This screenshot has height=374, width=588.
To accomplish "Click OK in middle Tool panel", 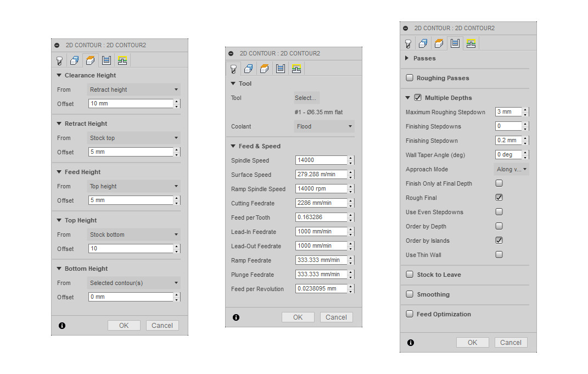I will point(298,317).
